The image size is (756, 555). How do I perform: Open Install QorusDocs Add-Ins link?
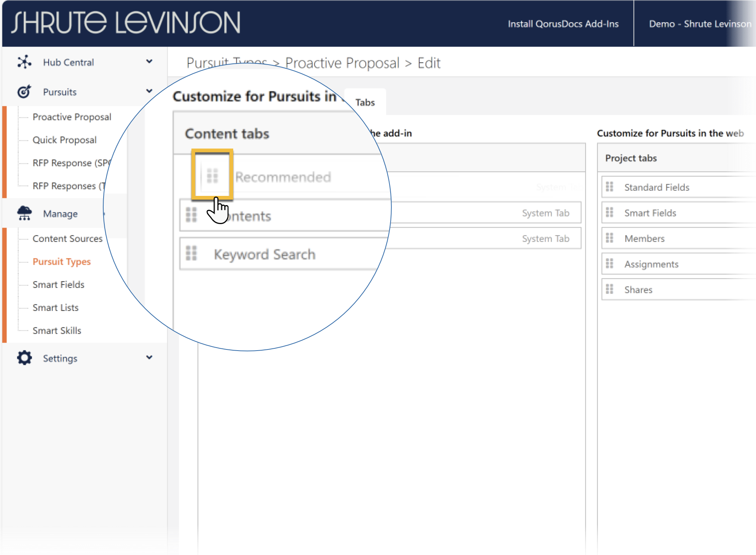pyautogui.click(x=563, y=24)
